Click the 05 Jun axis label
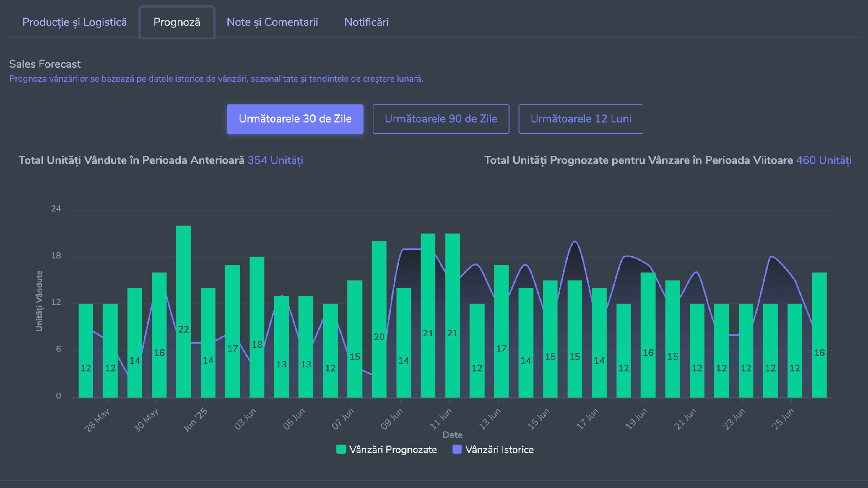The image size is (868, 488). tap(294, 419)
